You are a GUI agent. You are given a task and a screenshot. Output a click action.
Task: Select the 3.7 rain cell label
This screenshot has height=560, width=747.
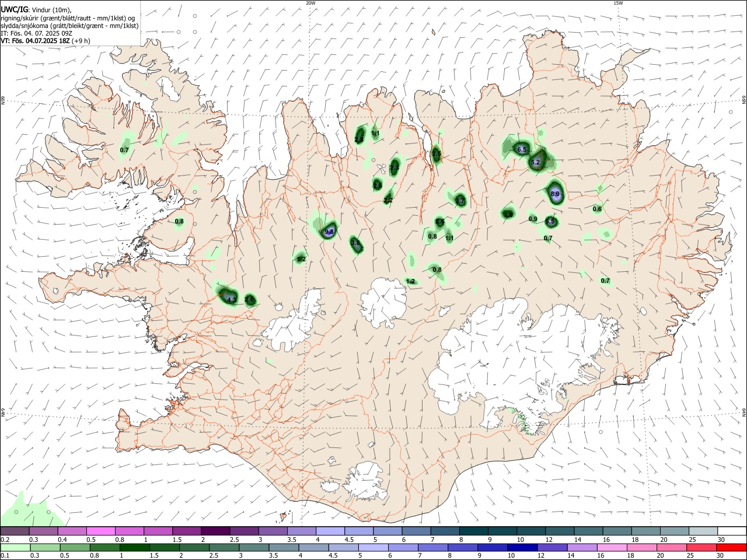(460, 201)
